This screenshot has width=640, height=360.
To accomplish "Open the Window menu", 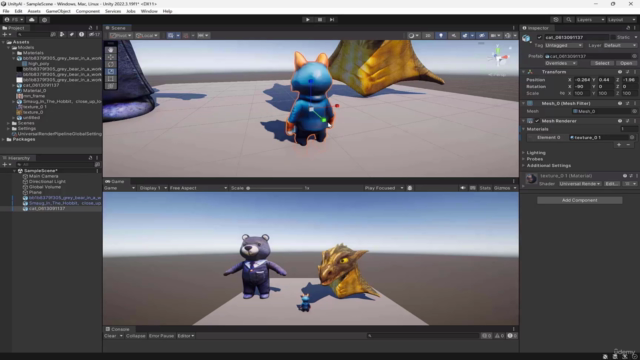I will click(149, 11).
